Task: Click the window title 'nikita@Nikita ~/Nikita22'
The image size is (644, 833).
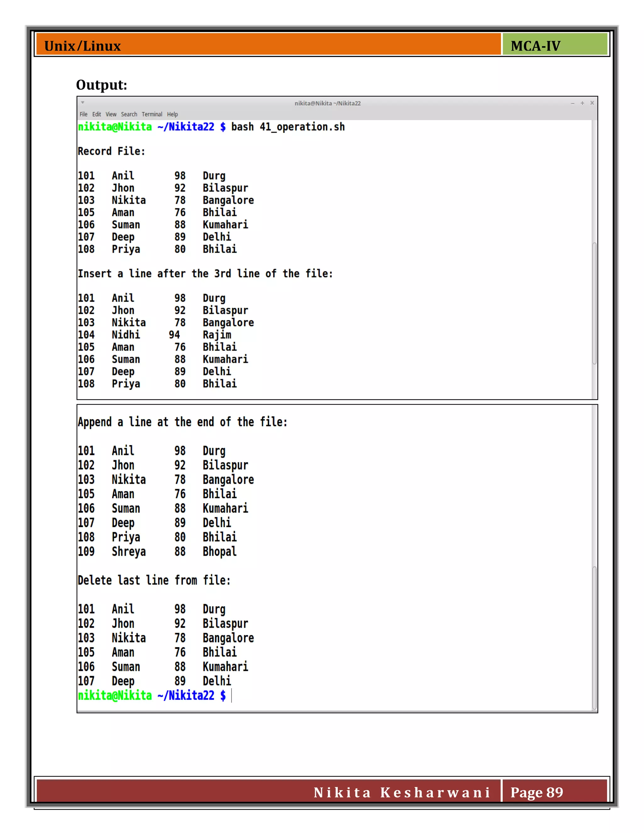Action: (x=327, y=103)
